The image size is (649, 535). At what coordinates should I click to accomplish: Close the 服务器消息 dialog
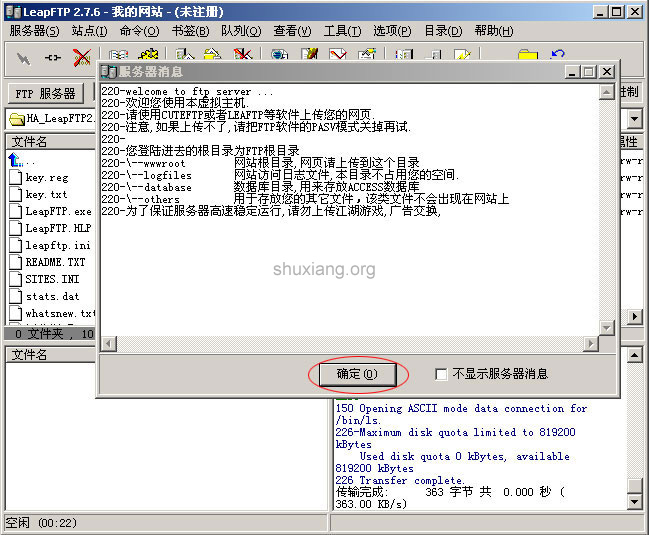[x=606, y=72]
